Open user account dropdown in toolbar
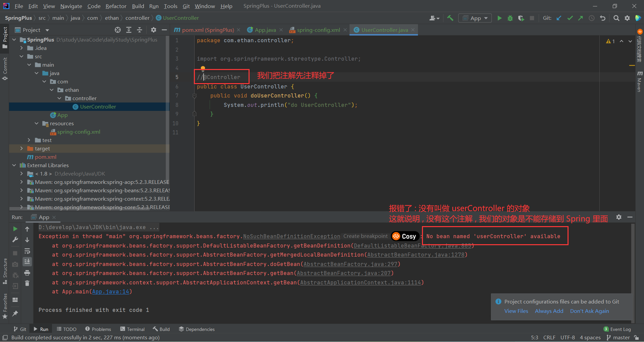The image size is (644, 342). click(x=434, y=18)
